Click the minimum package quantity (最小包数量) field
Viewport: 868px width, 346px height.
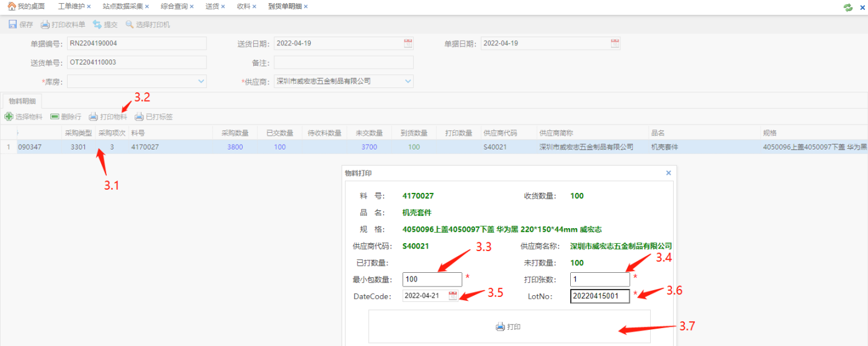pos(432,280)
